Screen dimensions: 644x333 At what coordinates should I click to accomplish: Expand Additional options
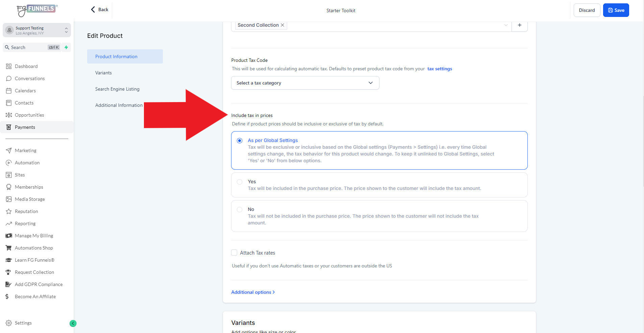(253, 292)
